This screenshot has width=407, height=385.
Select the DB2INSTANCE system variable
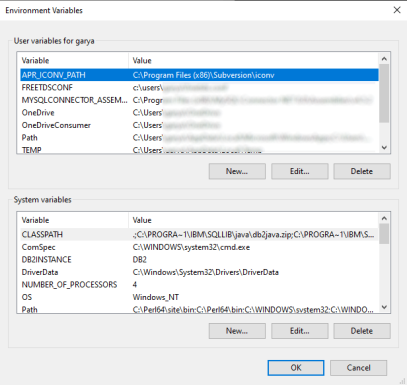(199, 260)
